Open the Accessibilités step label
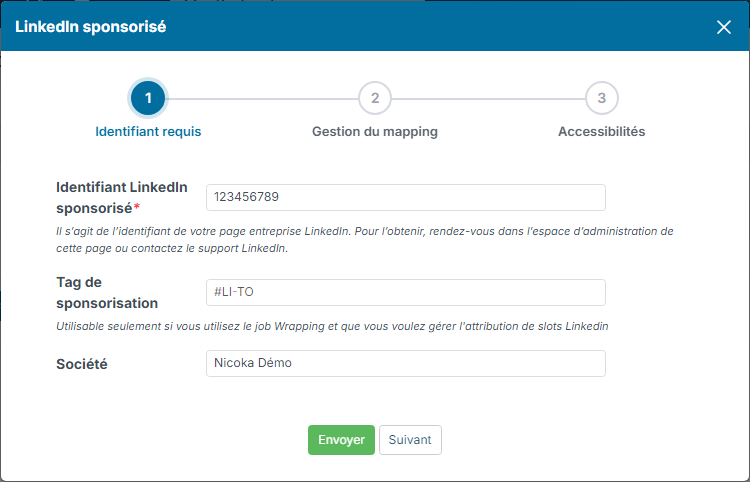This screenshot has height=482, width=750. pyautogui.click(x=602, y=131)
